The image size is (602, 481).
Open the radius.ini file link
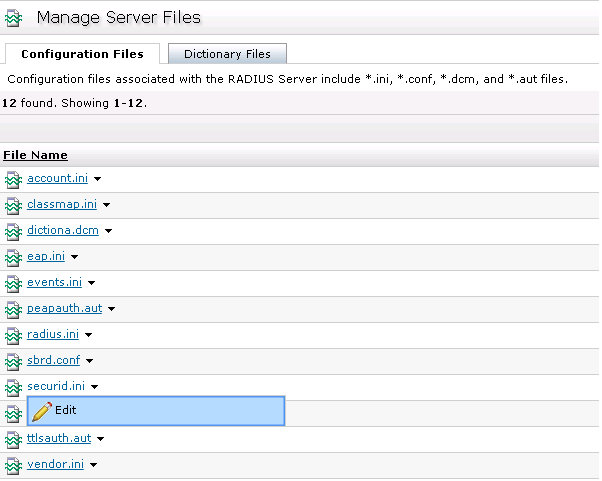[x=53, y=335]
